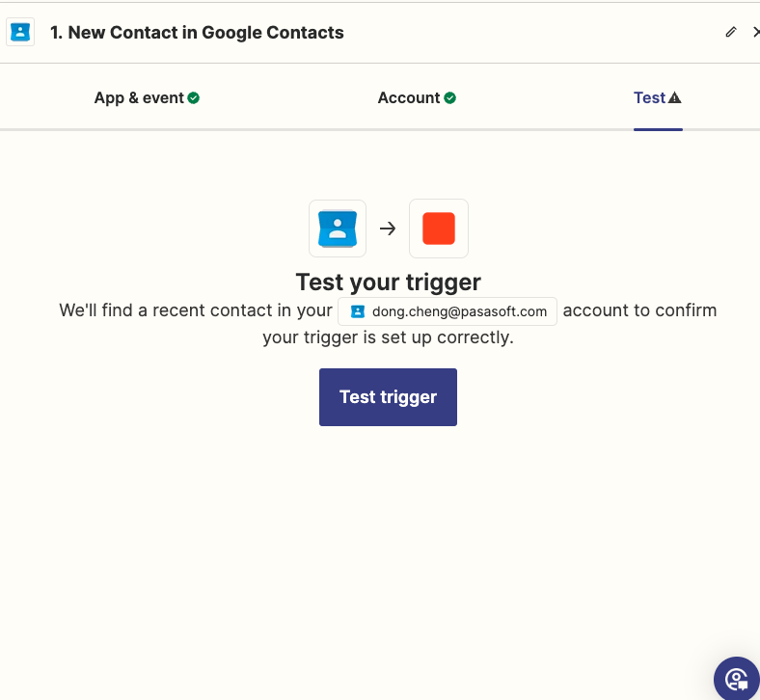
Task: Click the green checkmark next to Account
Action: (x=450, y=97)
